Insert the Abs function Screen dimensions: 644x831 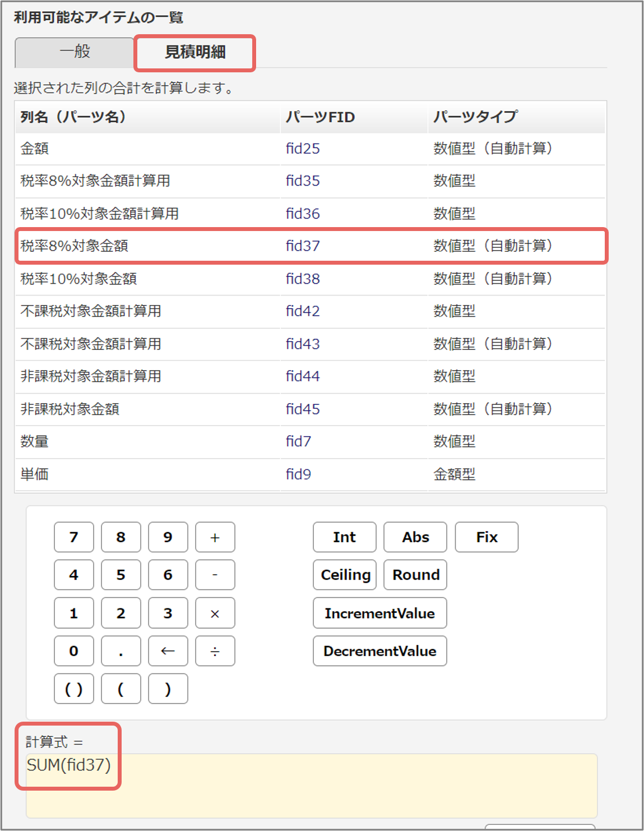tap(415, 537)
